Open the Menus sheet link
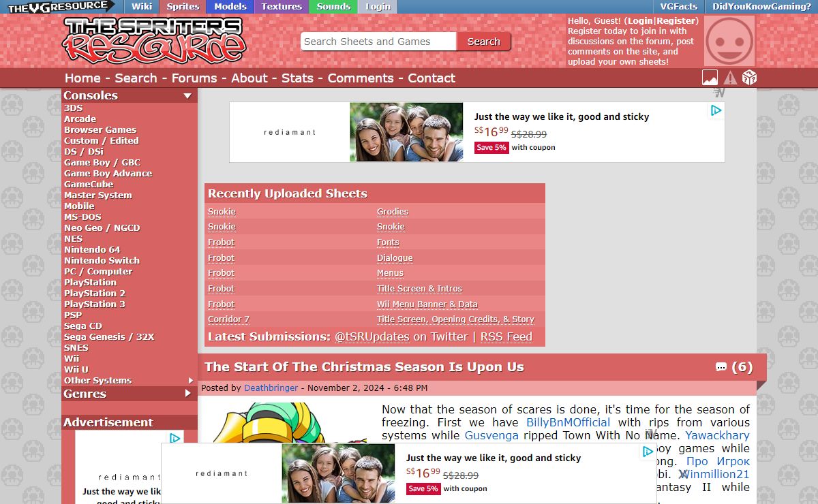This screenshot has width=818, height=504. coord(390,273)
